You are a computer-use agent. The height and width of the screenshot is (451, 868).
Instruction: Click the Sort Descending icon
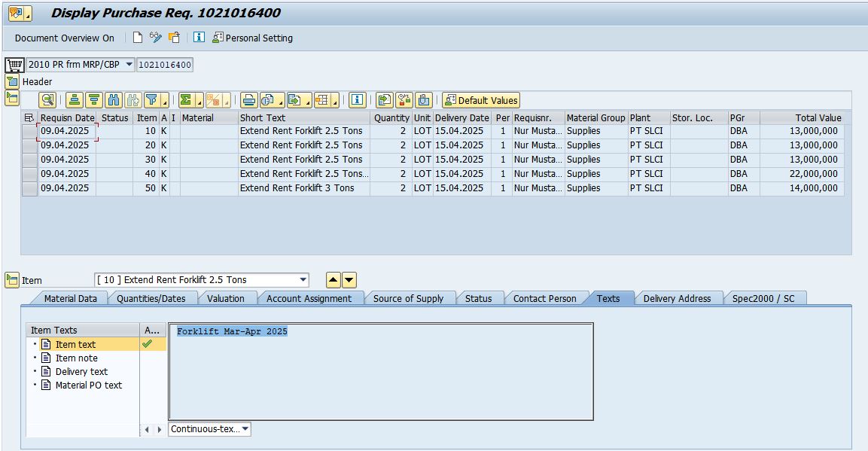[x=93, y=100]
